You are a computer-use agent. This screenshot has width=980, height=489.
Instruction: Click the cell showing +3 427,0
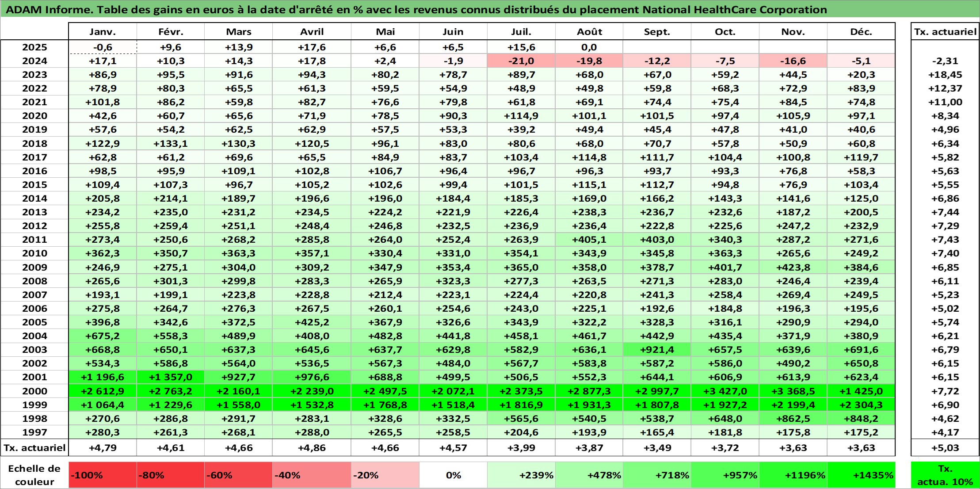[725, 391]
